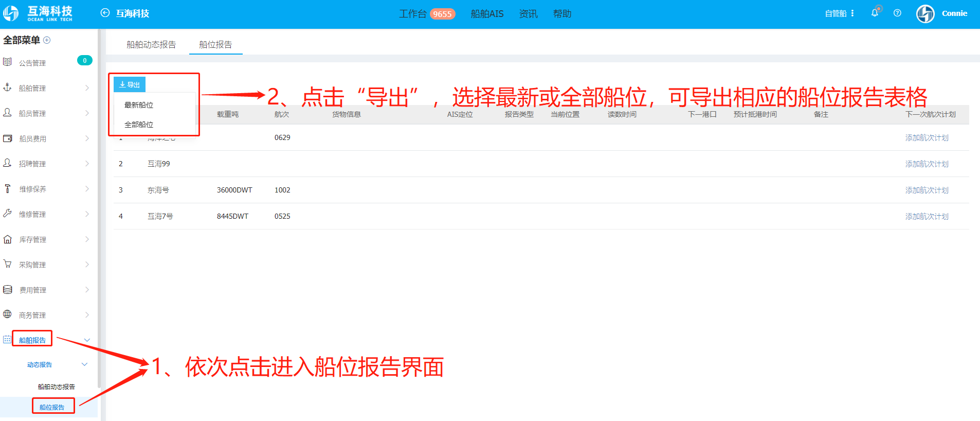The width and height of the screenshot is (980, 421).
Task: Expand the 费用管理 menu chevron
Action: tap(87, 290)
